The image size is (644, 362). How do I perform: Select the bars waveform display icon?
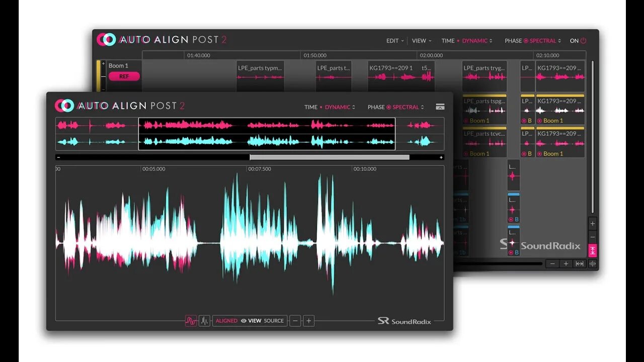point(204,321)
